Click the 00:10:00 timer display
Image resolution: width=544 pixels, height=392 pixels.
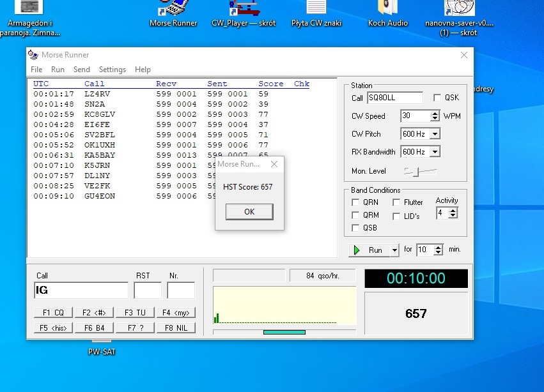[416, 278]
